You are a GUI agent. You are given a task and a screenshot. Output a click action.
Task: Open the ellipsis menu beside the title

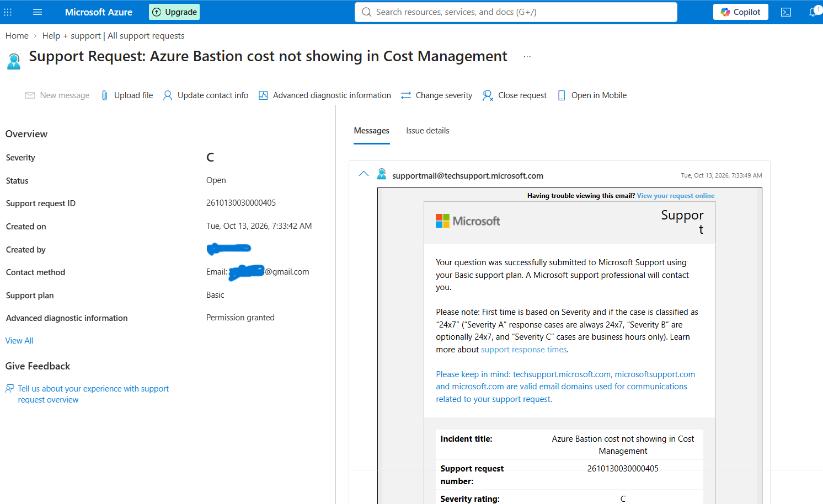pyautogui.click(x=527, y=56)
